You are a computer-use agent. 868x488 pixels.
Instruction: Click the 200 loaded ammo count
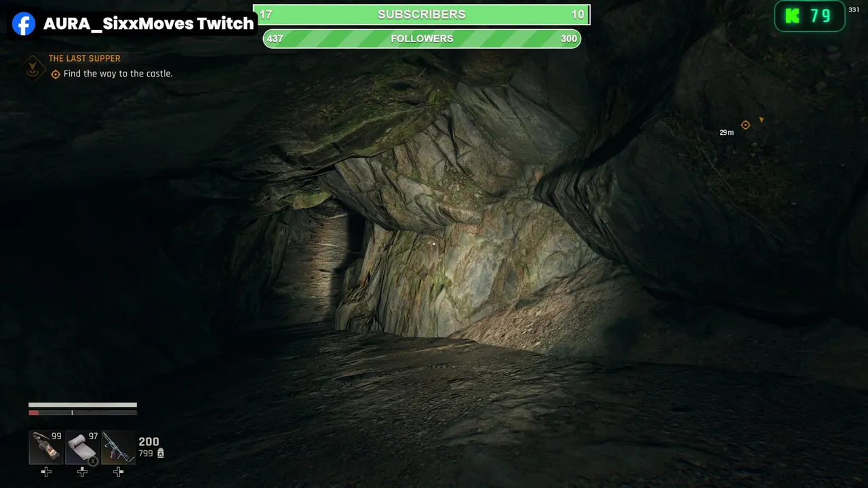149,442
